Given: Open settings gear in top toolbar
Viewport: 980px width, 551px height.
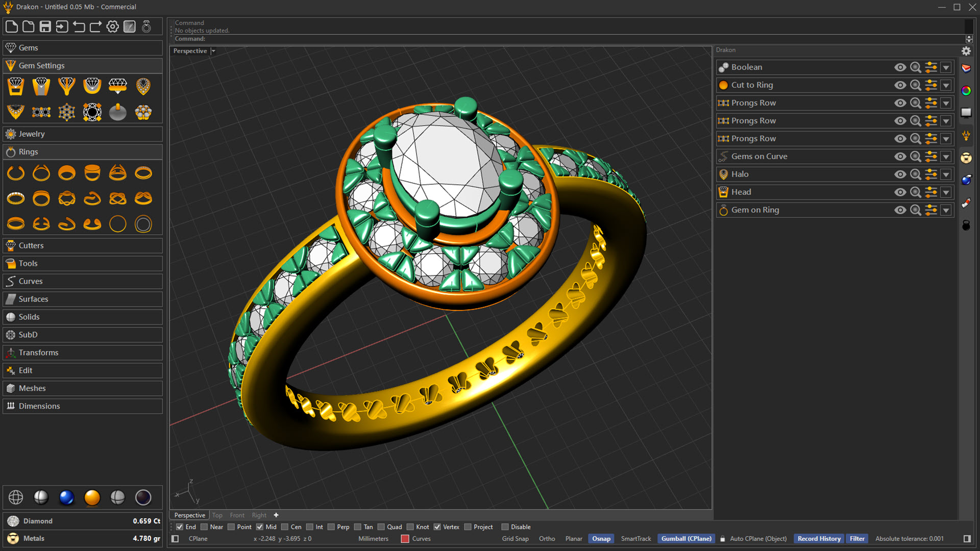Looking at the screenshot, I should 113,27.
